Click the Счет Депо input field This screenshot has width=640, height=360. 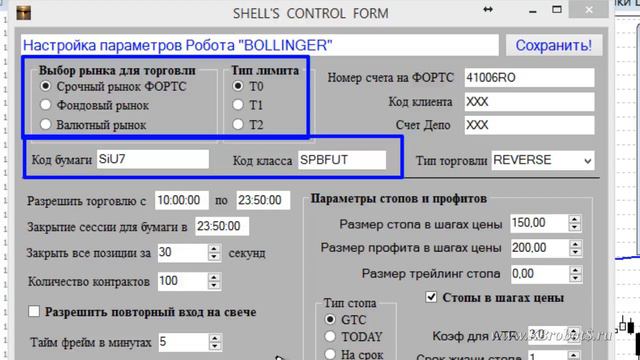tap(529, 125)
